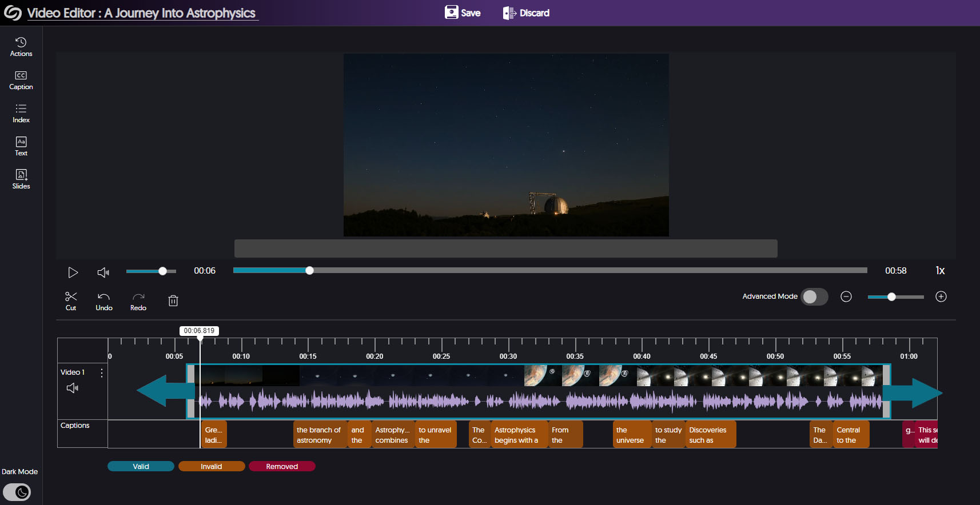Select the 'From the' caption block
Viewport: 980px width, 505px height.
[x=565, y=435]
